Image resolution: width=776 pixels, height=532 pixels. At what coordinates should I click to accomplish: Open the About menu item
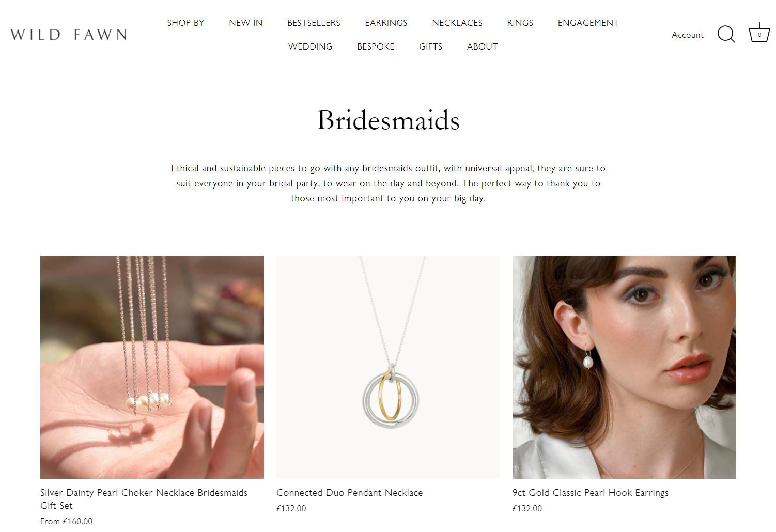[482, 46]
